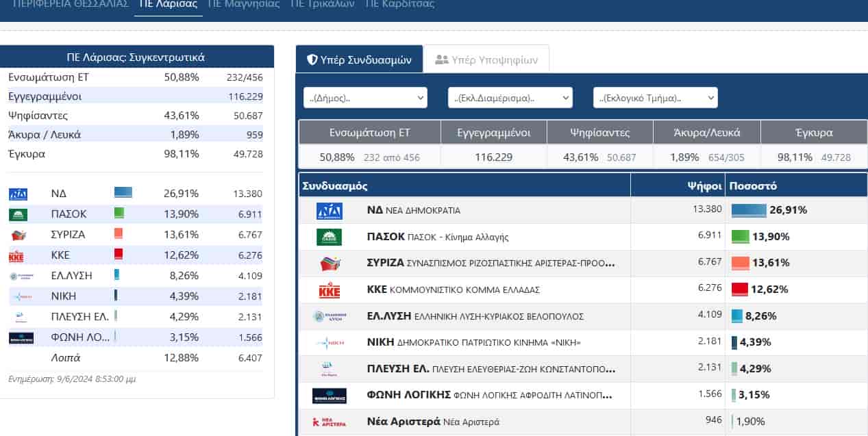Click ΝΔ ΝΕΑ ΔΗΜΟΚΡΑΤΙΑ name in table

414,210
